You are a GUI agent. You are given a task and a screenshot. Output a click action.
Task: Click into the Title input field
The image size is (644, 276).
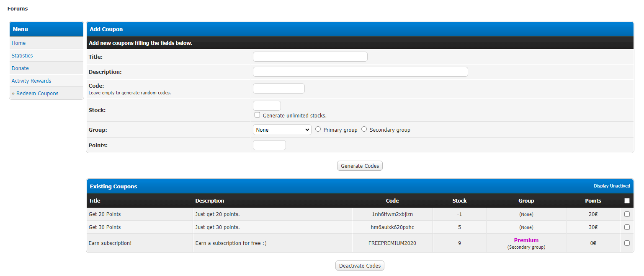[310, 57]
